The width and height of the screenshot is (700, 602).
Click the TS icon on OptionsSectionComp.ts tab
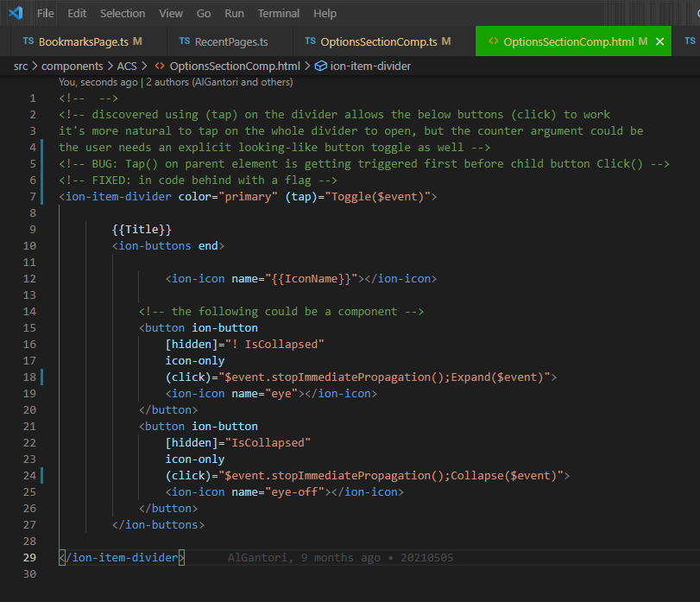(x=312, y=40)
